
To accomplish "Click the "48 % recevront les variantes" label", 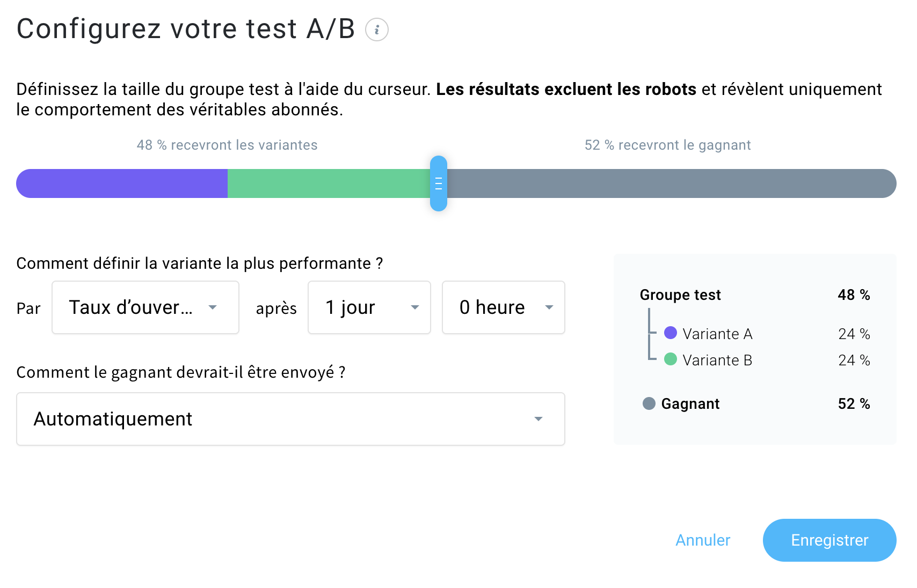I will 227,145.
